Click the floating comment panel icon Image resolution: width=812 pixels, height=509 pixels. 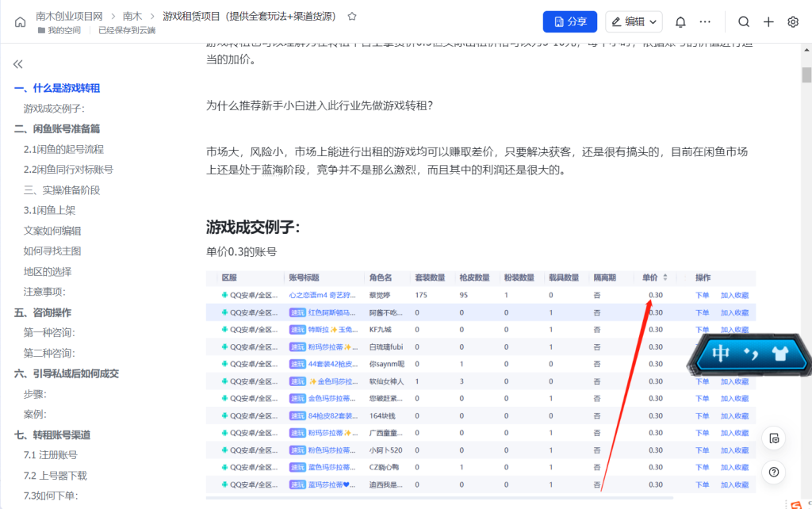(x=774, y=438)
